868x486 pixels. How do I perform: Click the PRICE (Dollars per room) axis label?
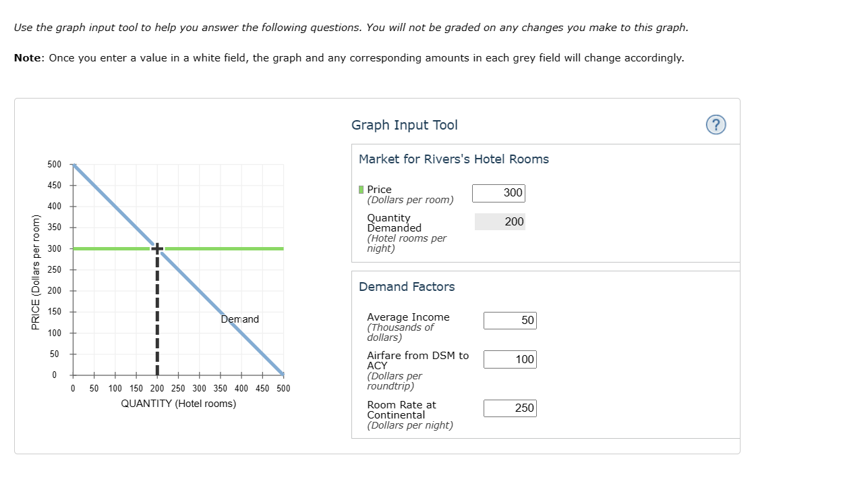[x=36, y=269]
